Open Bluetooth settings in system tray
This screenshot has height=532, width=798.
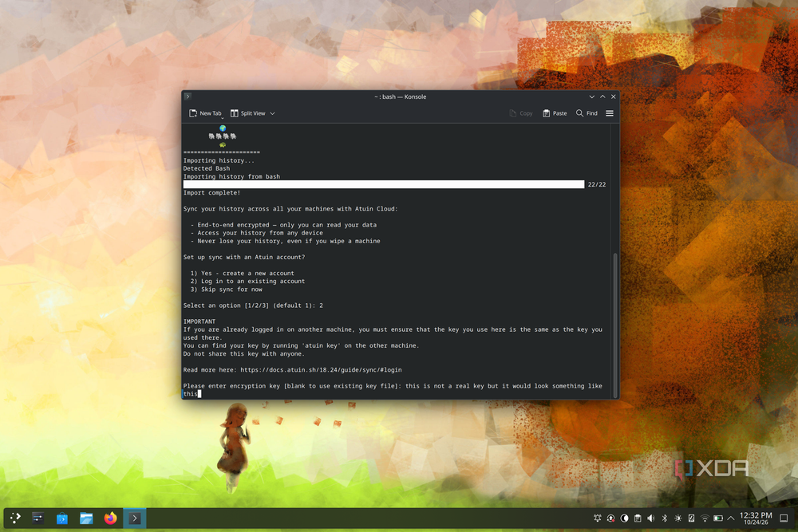tap(664, 518)
